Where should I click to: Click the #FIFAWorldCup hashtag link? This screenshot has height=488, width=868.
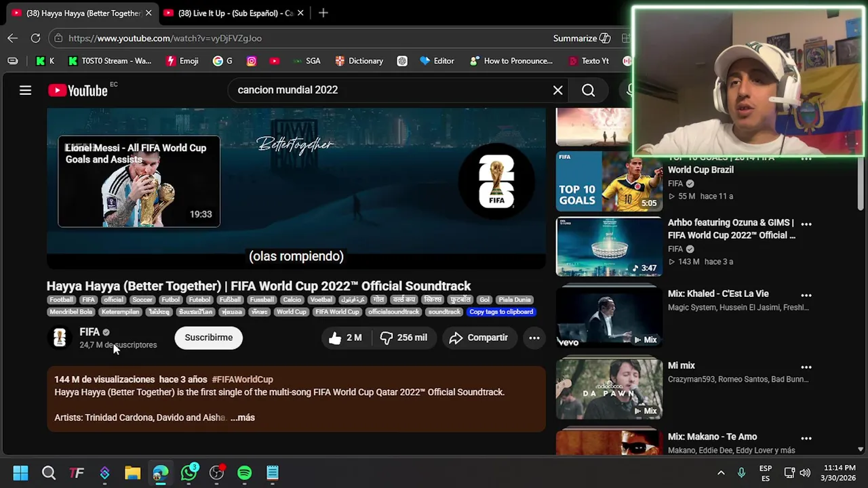(242, 380)
